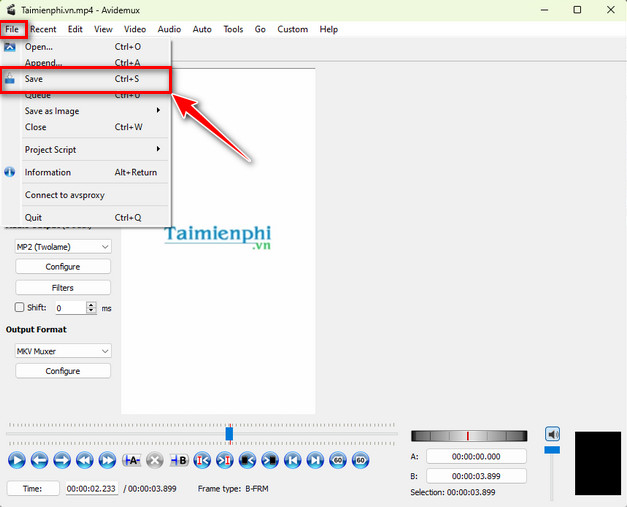
Task: Open the Audio menu
Action: (169, 29)
